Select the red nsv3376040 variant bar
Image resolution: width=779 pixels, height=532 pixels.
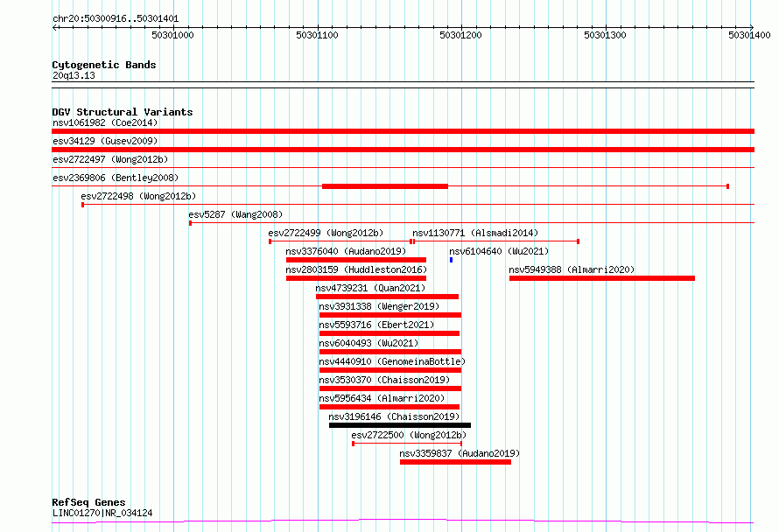click(356, 260)
